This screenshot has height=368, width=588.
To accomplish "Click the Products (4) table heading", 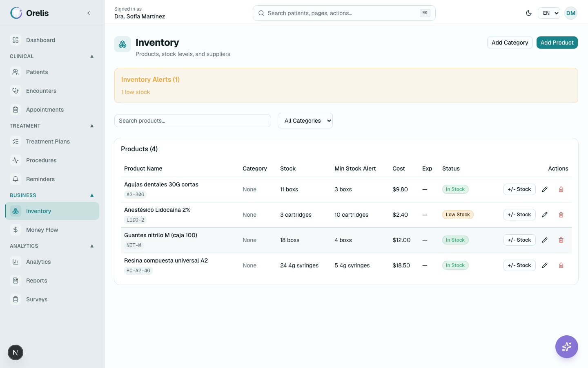I will pos(139,149).
